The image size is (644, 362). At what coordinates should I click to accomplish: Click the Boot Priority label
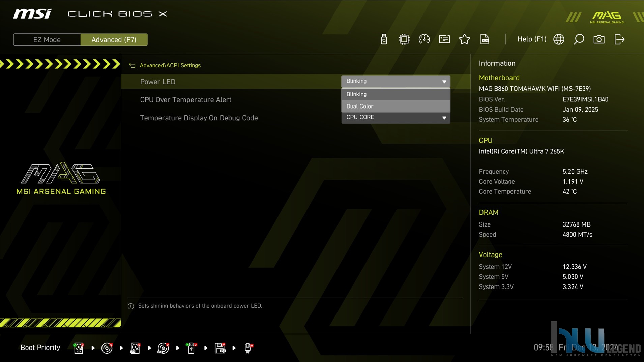tap(40, 348)
